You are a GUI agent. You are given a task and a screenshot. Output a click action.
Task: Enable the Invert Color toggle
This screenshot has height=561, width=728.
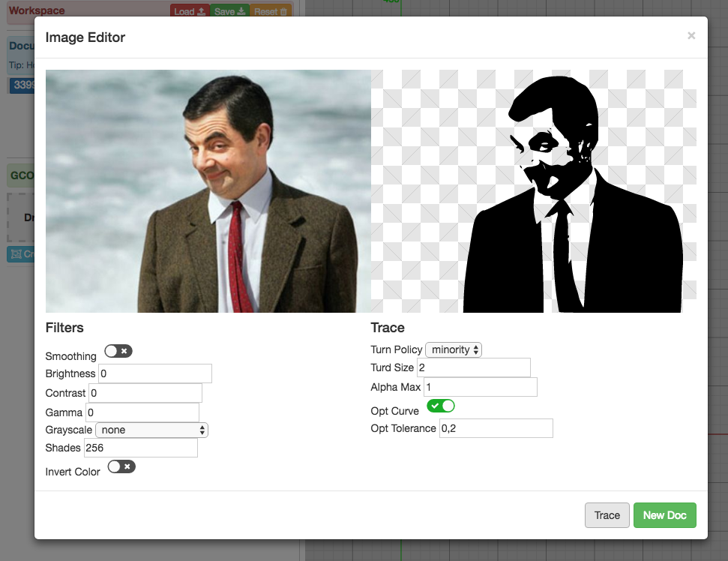pyautogui.click(x=121, y=466)
